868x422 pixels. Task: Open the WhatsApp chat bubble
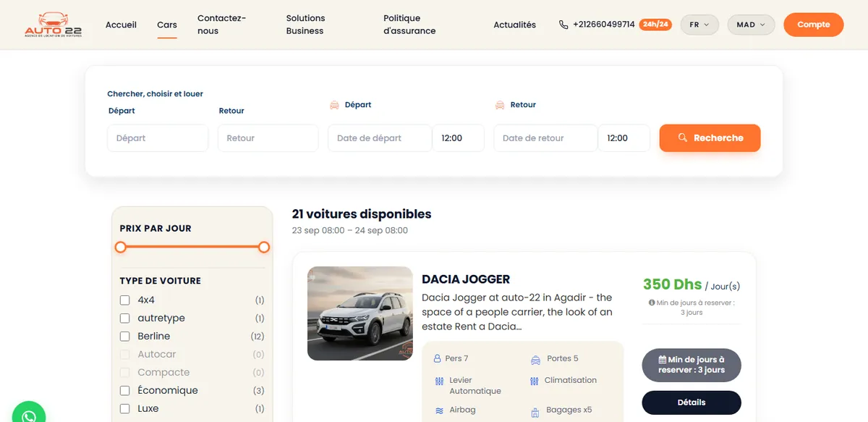(29, 415)
